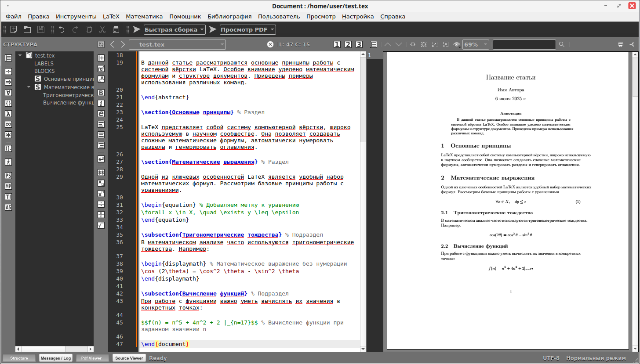640x364 pixels.
Task: Go to the previous document arrow
Action: pos(112,44)
